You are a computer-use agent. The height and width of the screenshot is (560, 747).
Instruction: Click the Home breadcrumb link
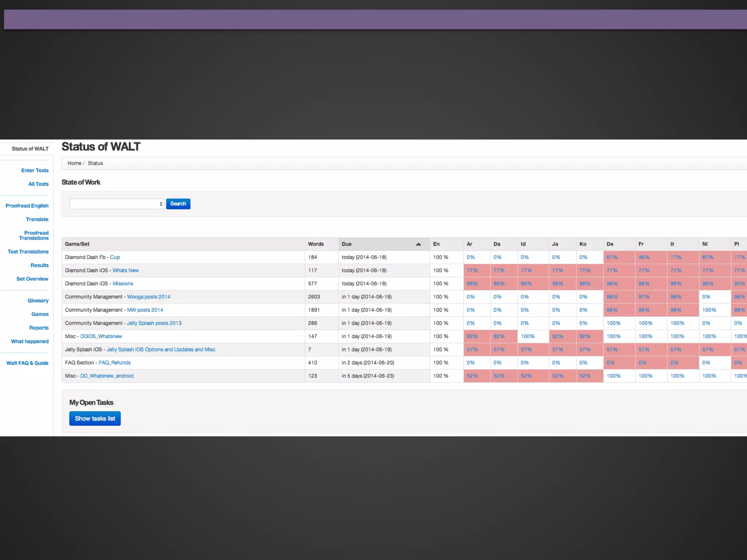(x=74, y=163)
